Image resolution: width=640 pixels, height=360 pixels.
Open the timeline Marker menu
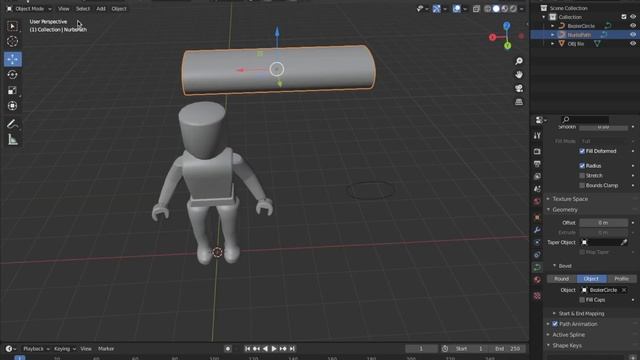(x=106, y=349)
